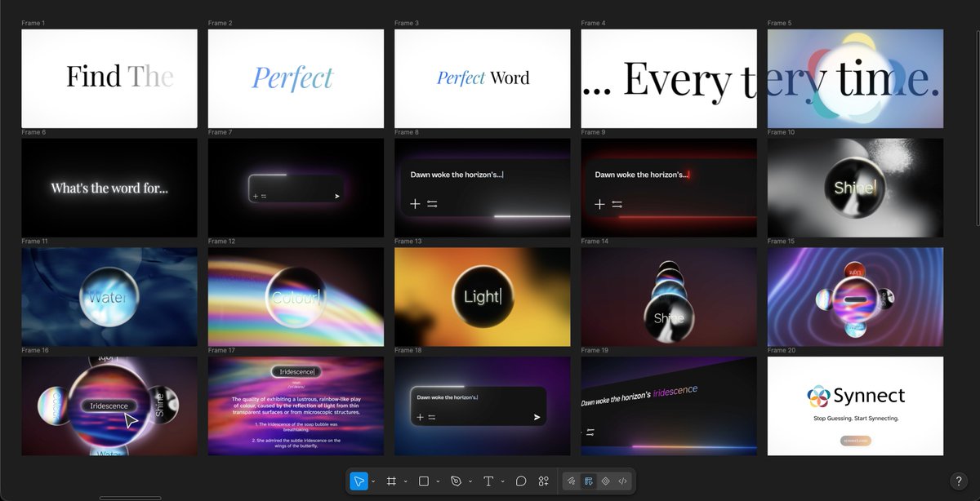Expand the Frame tool options arrow
The width and height of the screenshot is (980, 501).
406,481
